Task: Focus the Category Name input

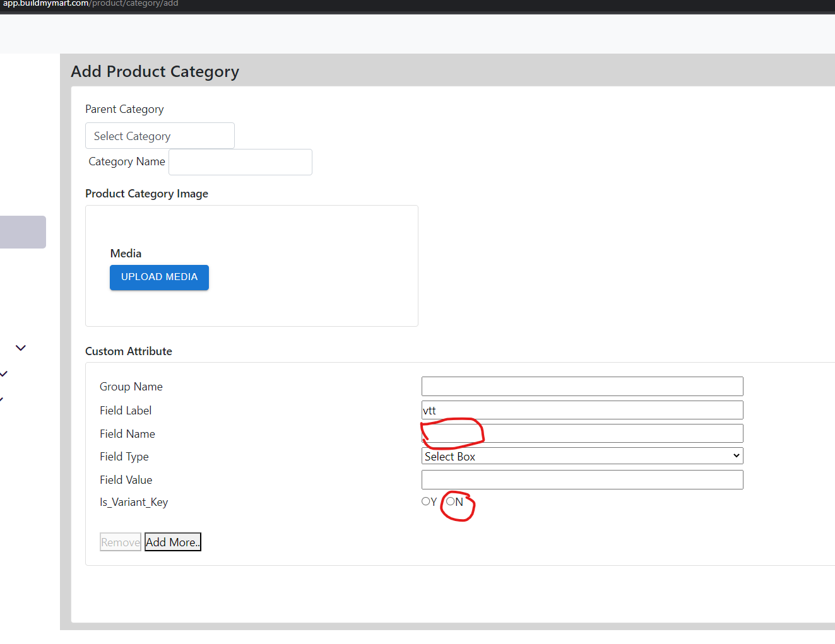Action: pos(240,162)
